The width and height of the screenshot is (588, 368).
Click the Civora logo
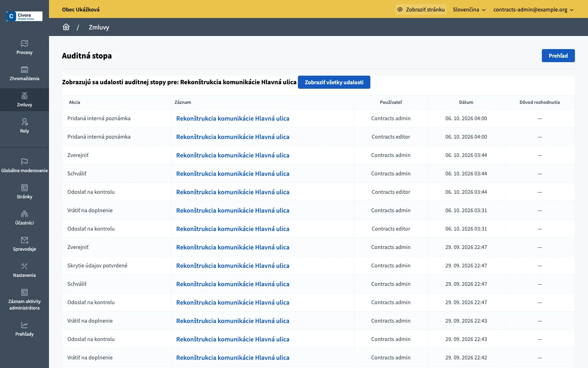24,16
